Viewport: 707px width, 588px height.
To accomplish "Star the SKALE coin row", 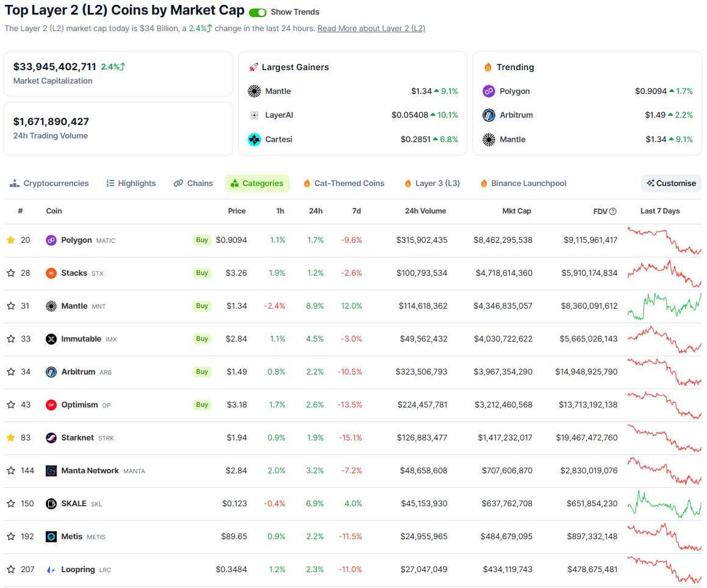I will point(11,503).
